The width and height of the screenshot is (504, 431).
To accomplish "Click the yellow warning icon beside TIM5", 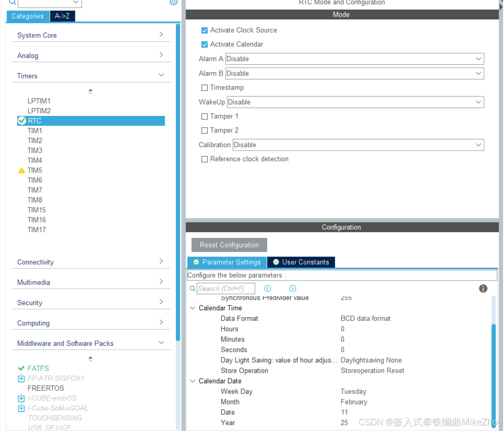I will pos(22,170).
